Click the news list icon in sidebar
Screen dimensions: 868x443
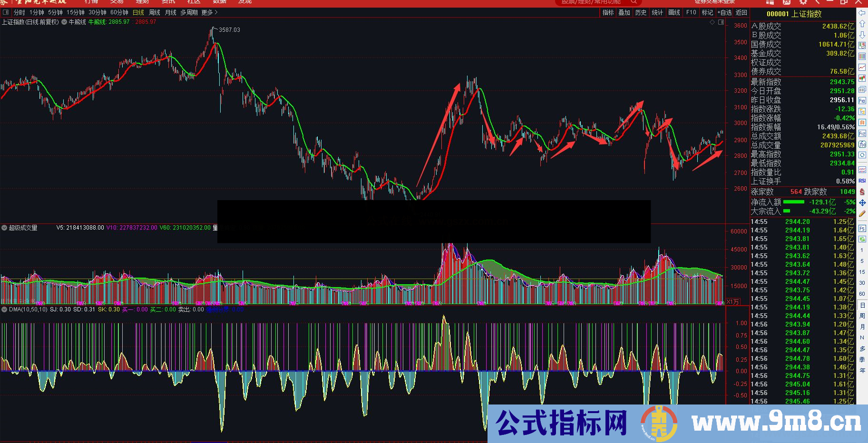(x=862, y=89)
